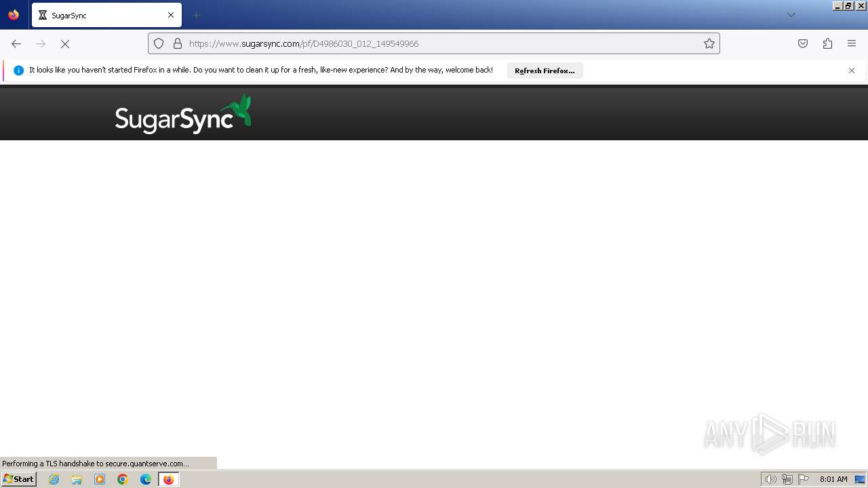Expand the list all tabs dropdown
The width and height of the screenshot is (868, 488).
(791, 15)
